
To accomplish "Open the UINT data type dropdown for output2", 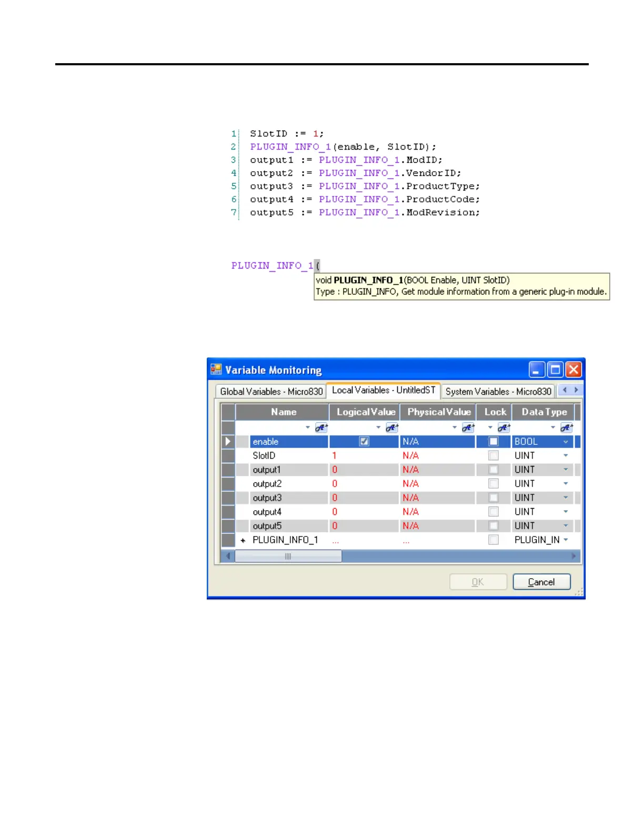I will [x=566, y=483].
